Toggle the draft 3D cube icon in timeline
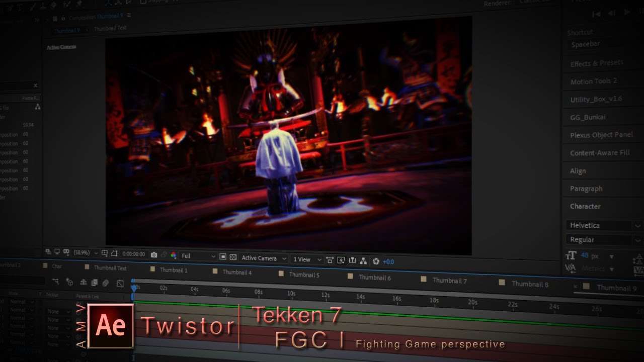 point(69,282)
